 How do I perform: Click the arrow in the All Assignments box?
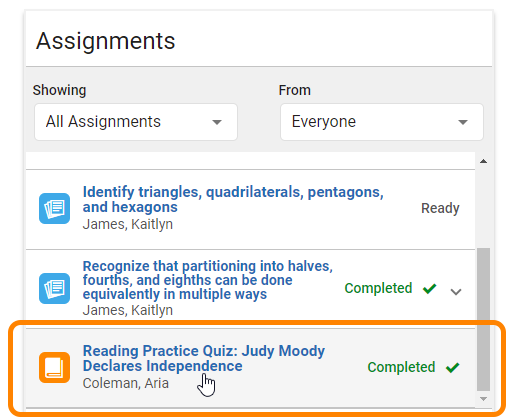click(217, 122)
